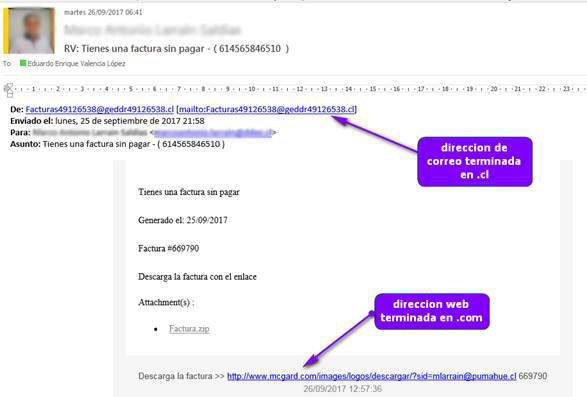Click the Factura #669790 line in the body
Viewport: 587px width, 397px height.
click(168, 248)
